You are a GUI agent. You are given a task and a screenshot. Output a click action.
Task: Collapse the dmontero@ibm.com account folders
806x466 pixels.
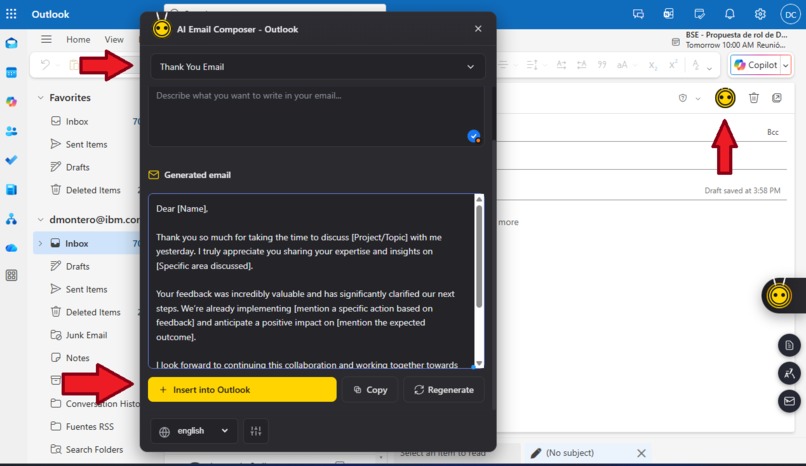[41, 219]
